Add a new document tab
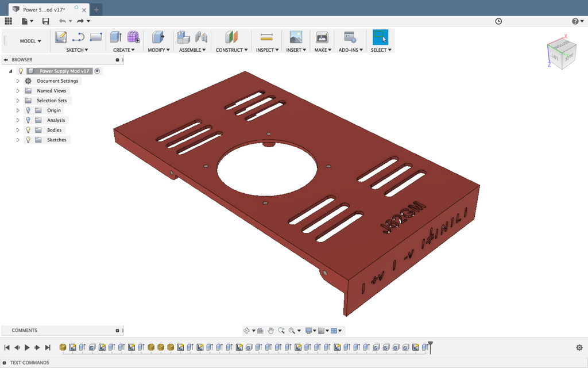The height and width of the screenshot is (368, 588). click(x=96, y=10)
